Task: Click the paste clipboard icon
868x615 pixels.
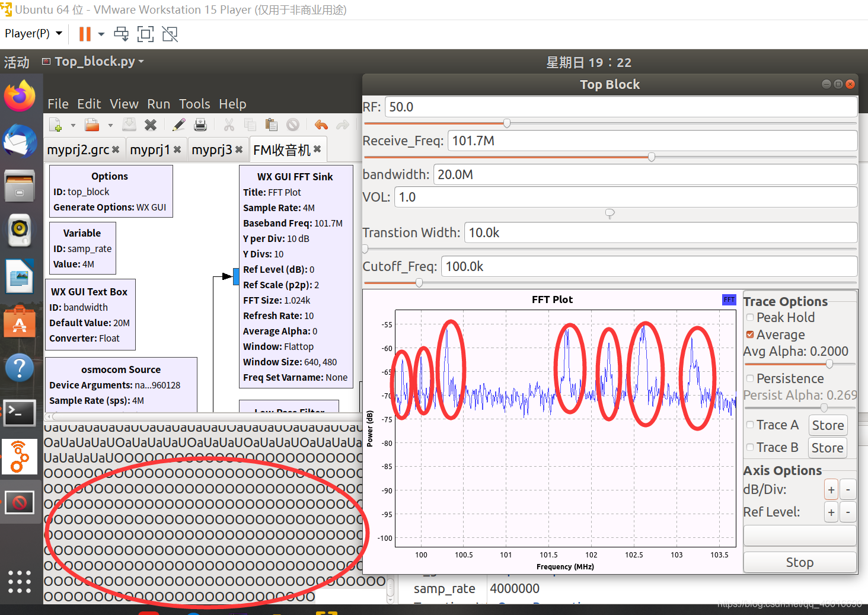Action: coord(272,125)
